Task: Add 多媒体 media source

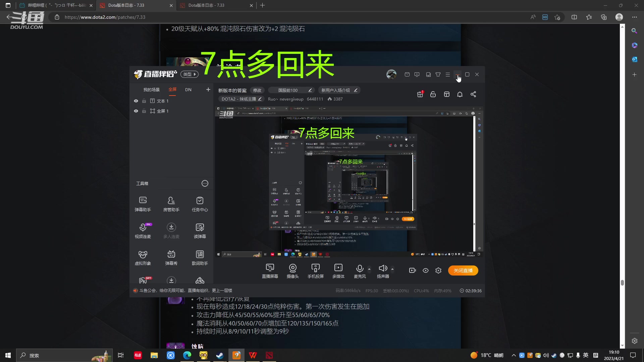Action: (338, 271)
